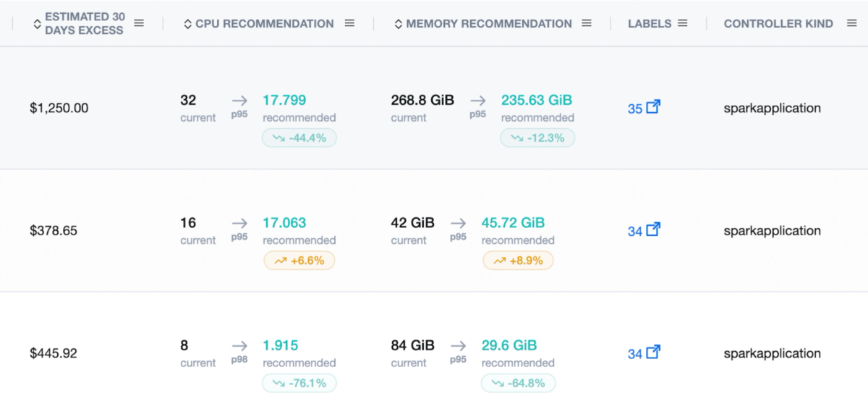868x409 pixels.
Task: Select the $1,250.00 excess row
Action: pyautogui.click(x=434, y=108)
